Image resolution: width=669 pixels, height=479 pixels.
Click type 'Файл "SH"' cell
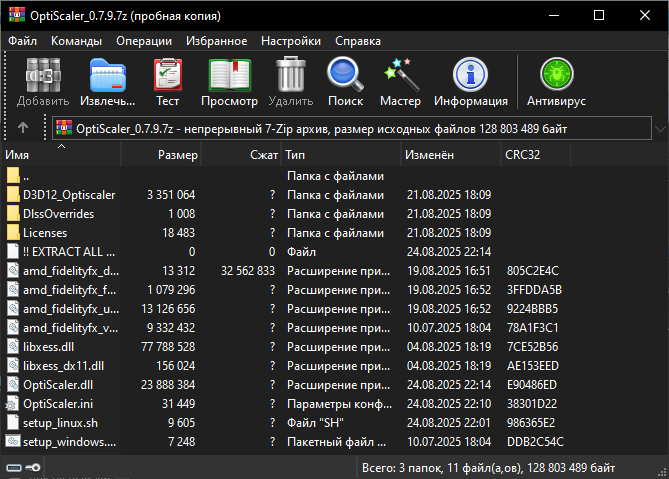click(315, 423)
